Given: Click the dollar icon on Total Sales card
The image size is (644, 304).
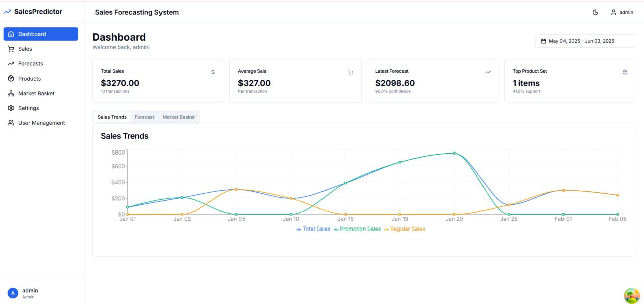Looking at the screenshot, I should coord(212,72).
